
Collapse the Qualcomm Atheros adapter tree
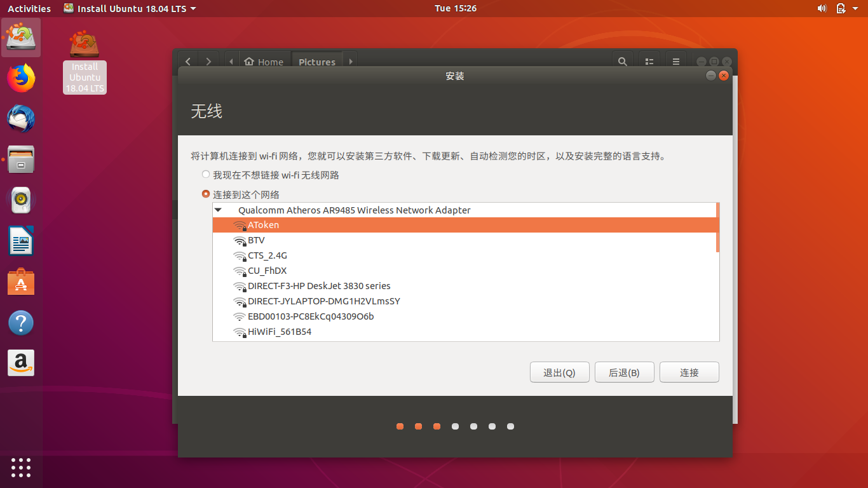[x=219, y=210]
